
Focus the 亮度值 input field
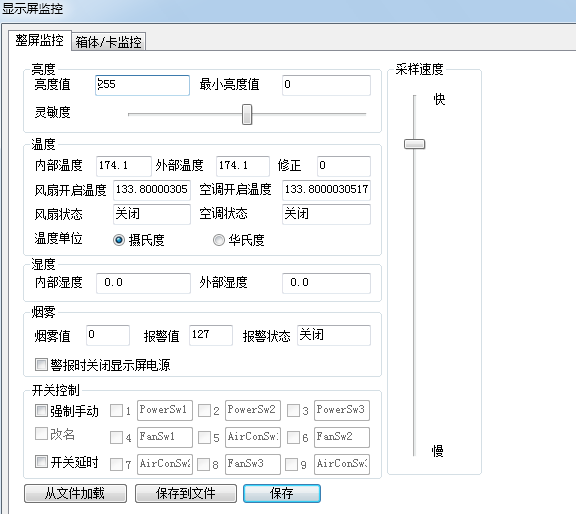(x=143, y=85)
